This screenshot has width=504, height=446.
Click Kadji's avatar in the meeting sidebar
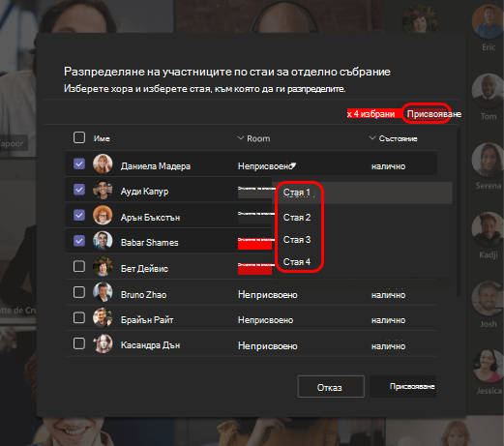489,229
